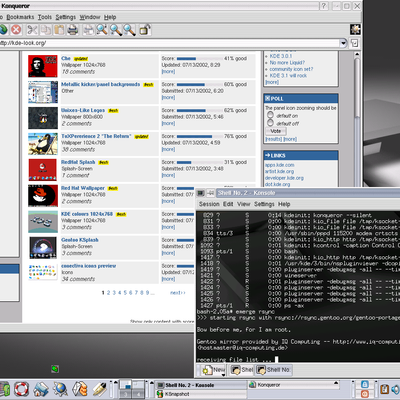The height and width of the screenshot is (400, 400).
Task: Switch to the 'Shel' session tab in Konsole
Action: pos(242,370)
